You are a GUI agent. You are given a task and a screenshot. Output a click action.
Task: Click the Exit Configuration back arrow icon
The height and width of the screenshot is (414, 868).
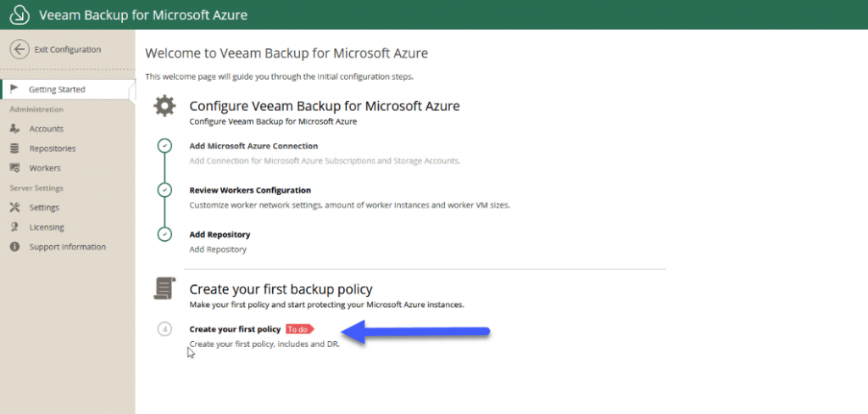pyautogui.click(x=19, y=49)
